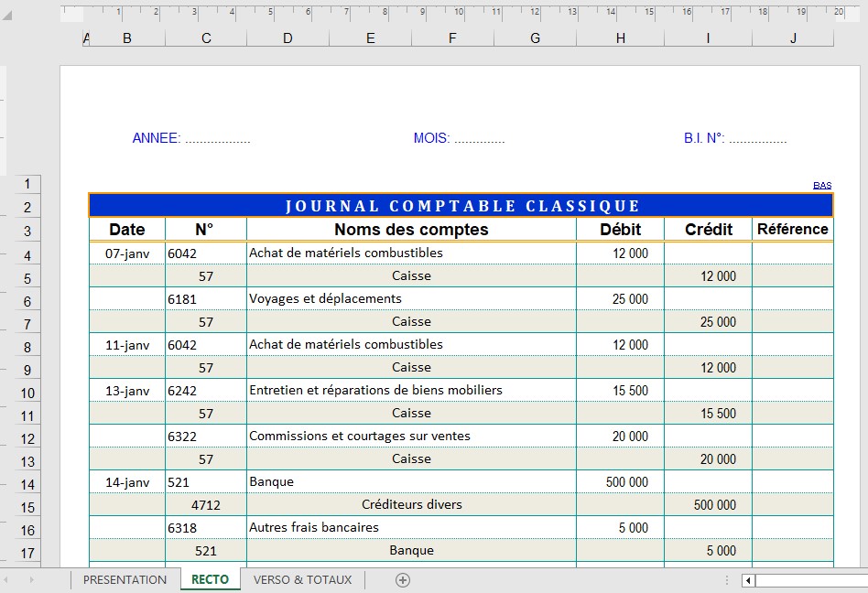Select the 14-janv date cell
This screenshot has height=593, width=868.
pos(127,481)
